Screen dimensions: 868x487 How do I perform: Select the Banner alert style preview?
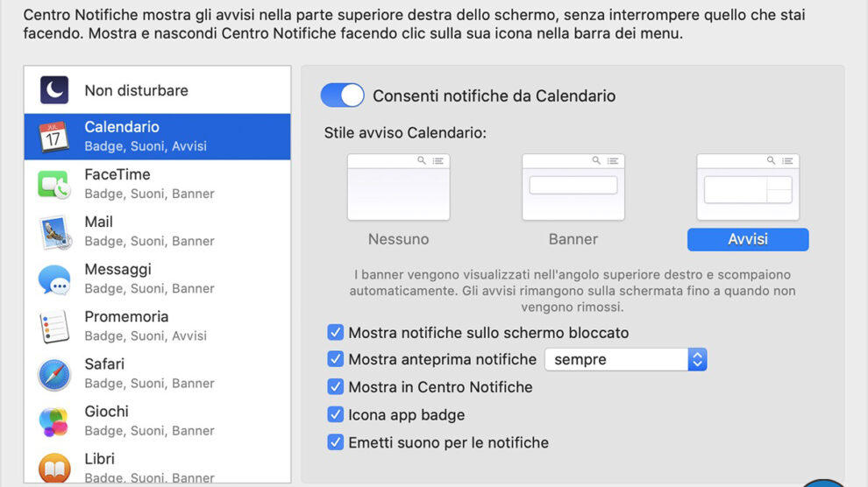[x=573, y=187]
